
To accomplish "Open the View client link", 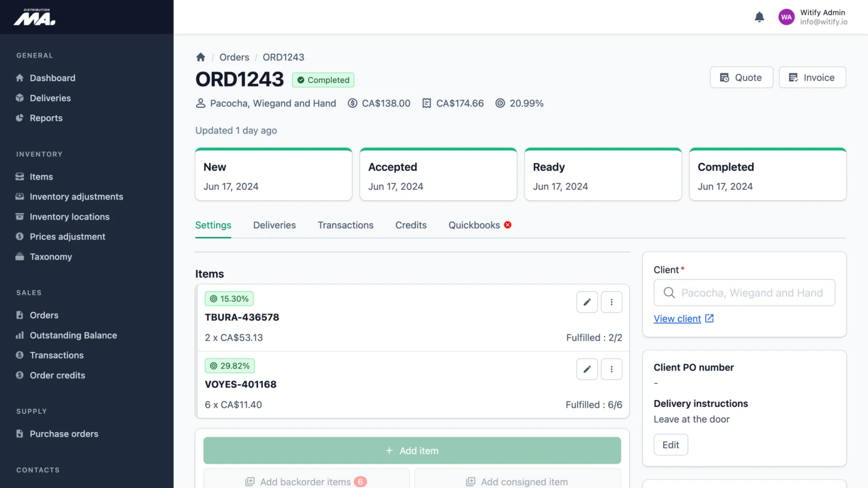I will [x=677, y=319].
